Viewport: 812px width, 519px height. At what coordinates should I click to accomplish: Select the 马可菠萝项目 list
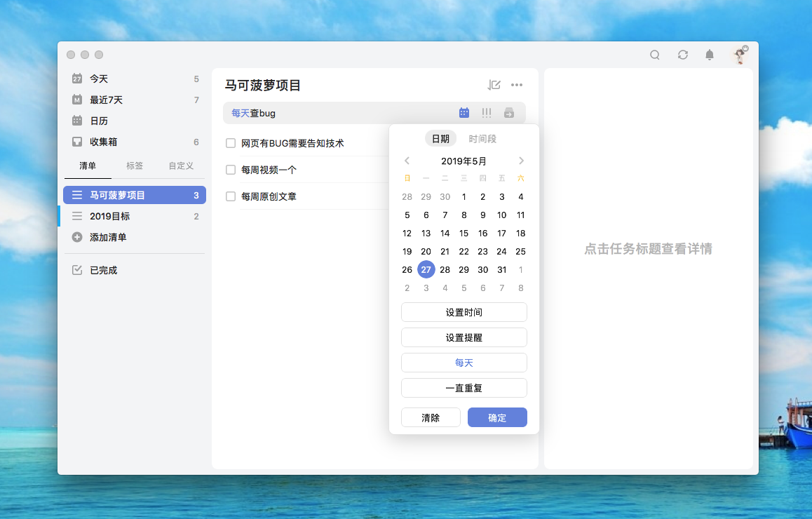click(135, 195)
